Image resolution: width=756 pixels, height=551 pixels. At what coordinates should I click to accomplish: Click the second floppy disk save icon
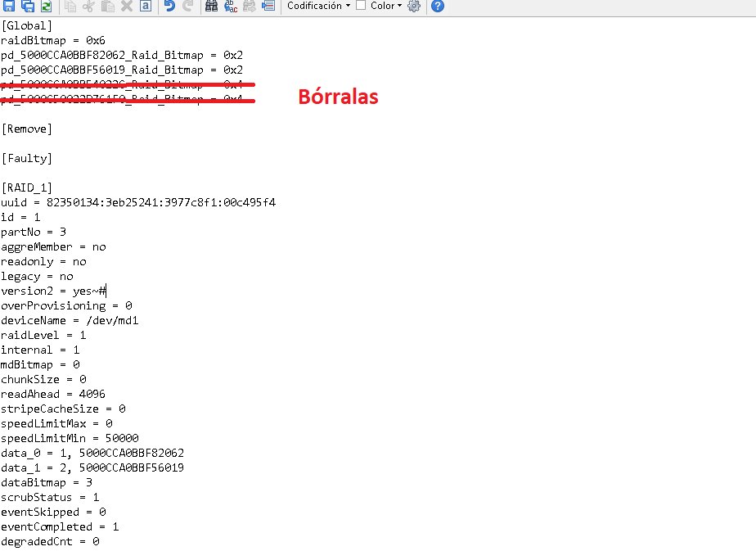click(27, 6)
